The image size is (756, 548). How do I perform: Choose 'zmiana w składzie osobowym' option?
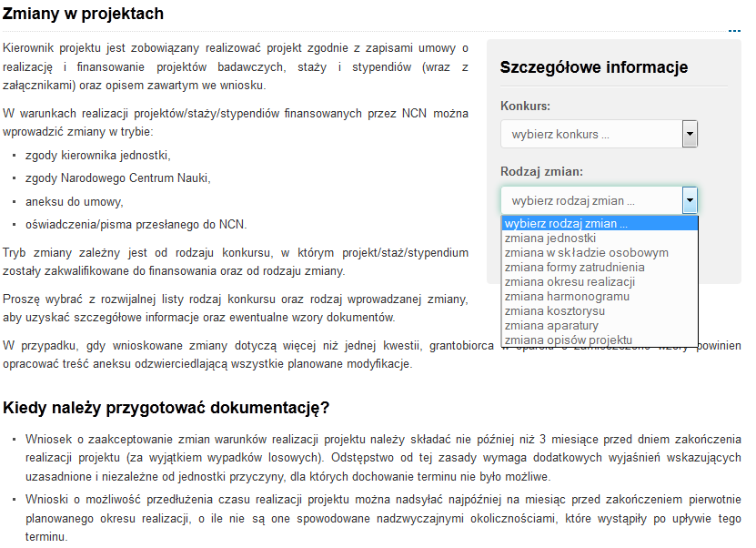[600, 252]
